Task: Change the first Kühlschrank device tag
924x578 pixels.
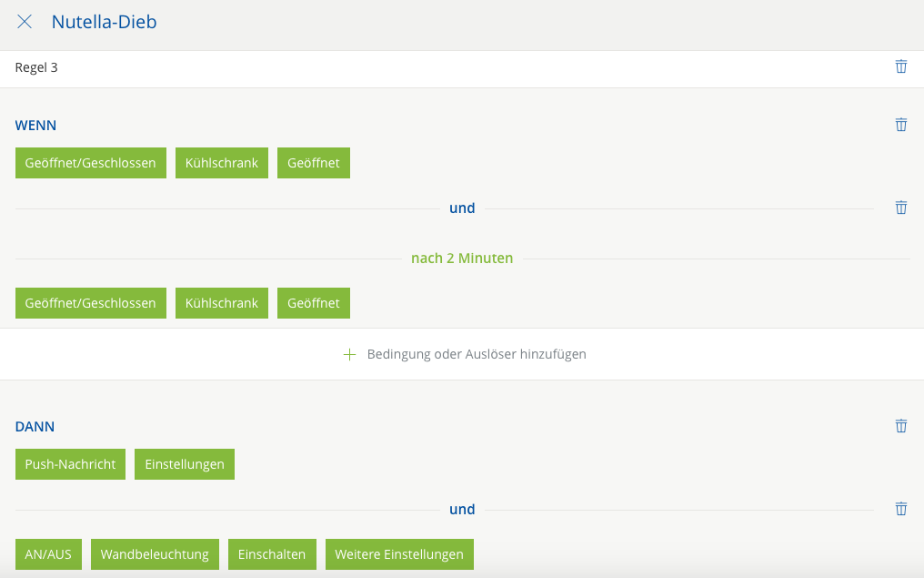Action: [x=222, y=163]
